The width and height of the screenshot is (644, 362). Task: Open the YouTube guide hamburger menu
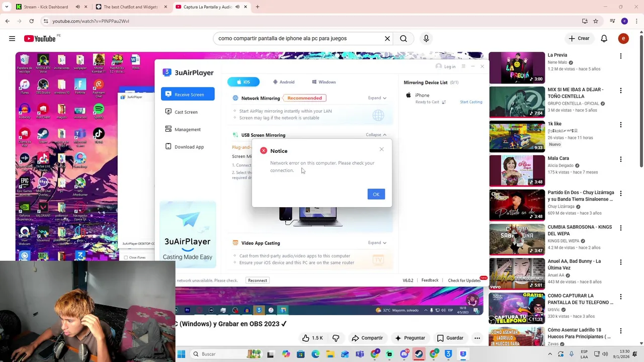12,38
